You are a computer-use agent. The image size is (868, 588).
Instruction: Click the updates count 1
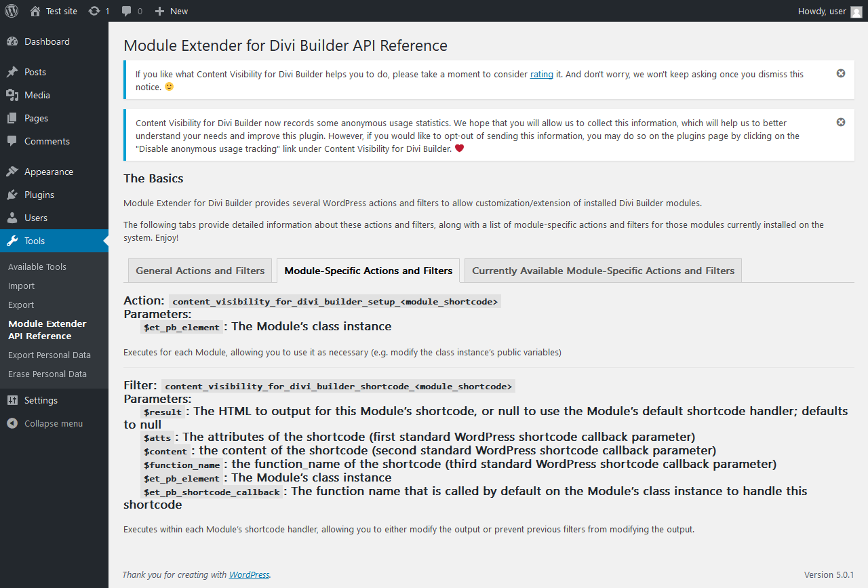tap(107, 11)
